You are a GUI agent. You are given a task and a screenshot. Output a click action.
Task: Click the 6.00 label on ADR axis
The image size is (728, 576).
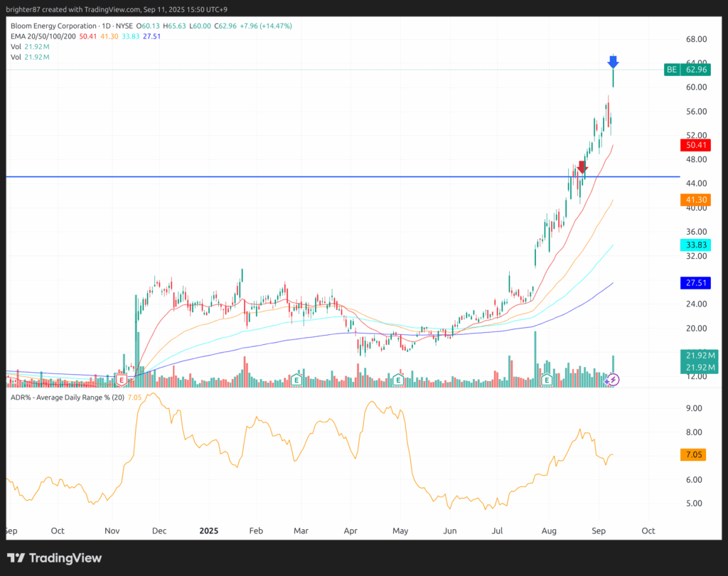pos(694,480)
